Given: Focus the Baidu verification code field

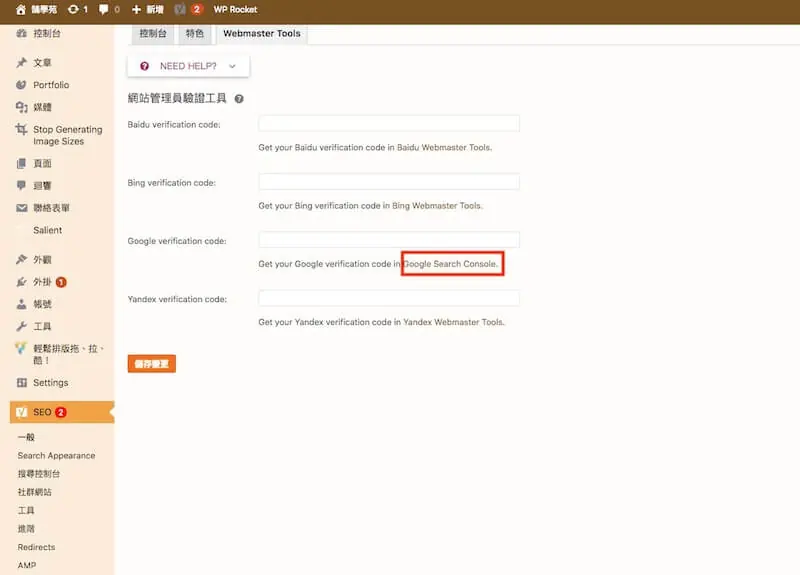Looking at the screenshot, I should click(389, 123).
